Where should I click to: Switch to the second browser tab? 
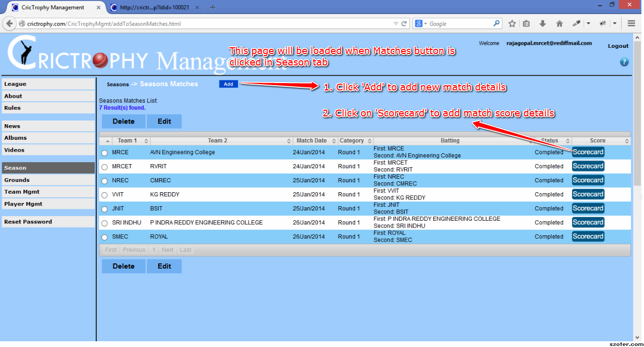[154, 7]
